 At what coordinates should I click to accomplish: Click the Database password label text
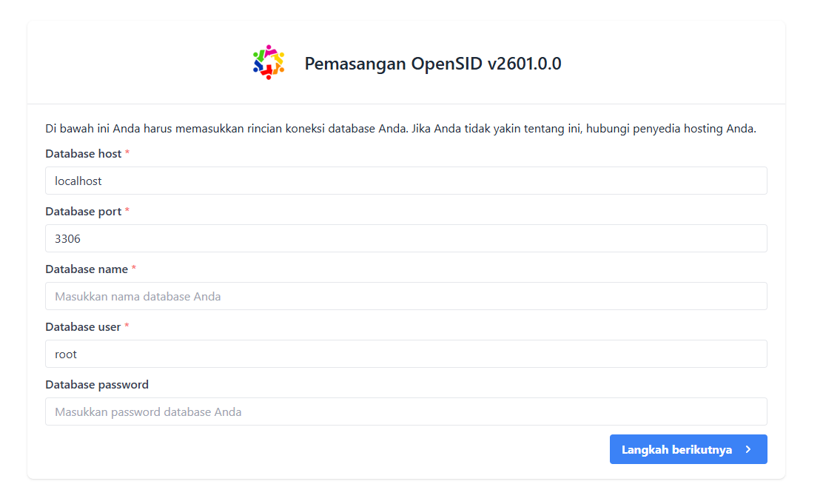97,385
